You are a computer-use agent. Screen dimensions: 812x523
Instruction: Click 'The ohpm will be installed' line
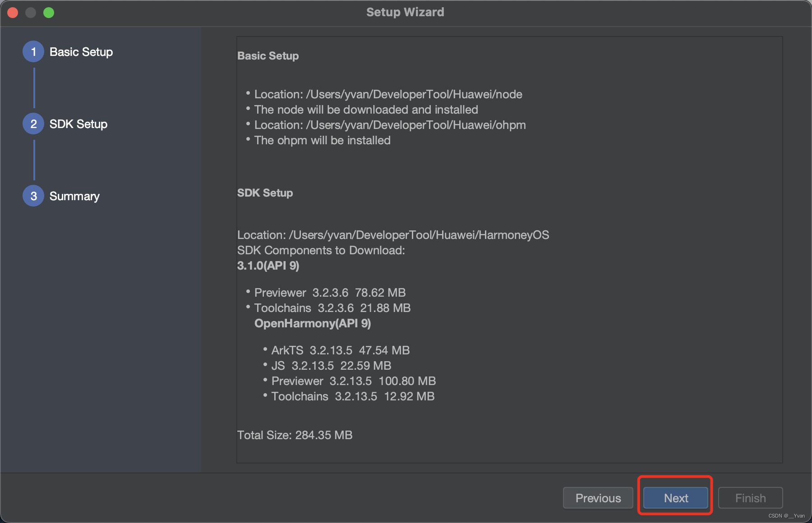pyautogui.click(x=322, y=140)
